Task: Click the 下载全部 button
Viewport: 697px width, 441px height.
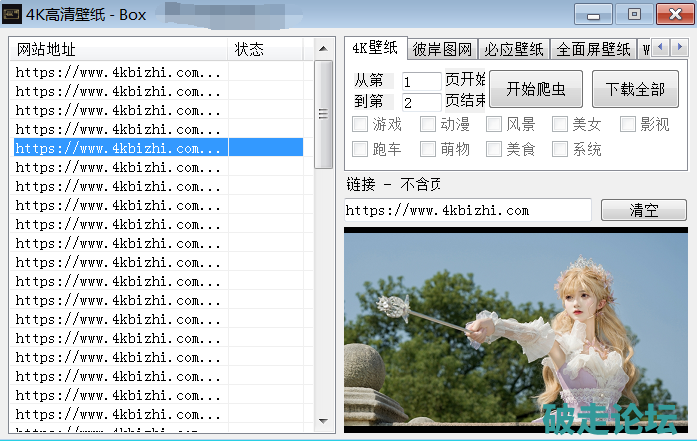Action: pyautogui.click(x=635, y=89)
